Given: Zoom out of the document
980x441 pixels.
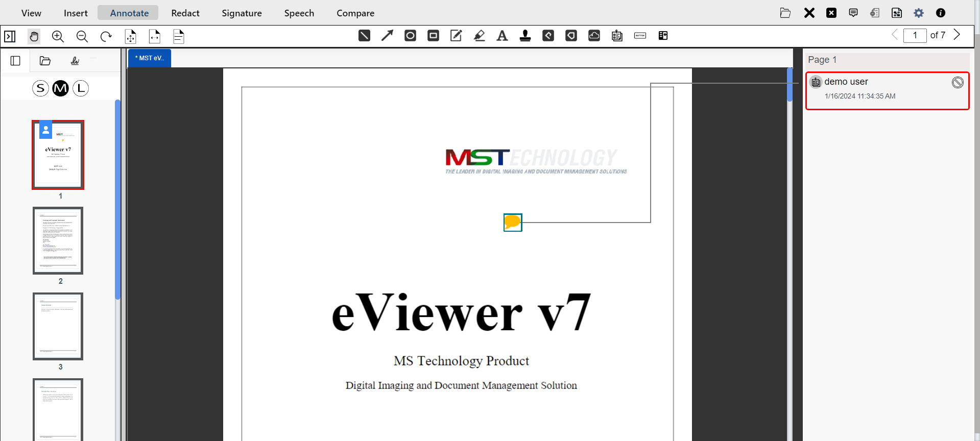Looking at the screenshot, I should click(x=82, y=36).
